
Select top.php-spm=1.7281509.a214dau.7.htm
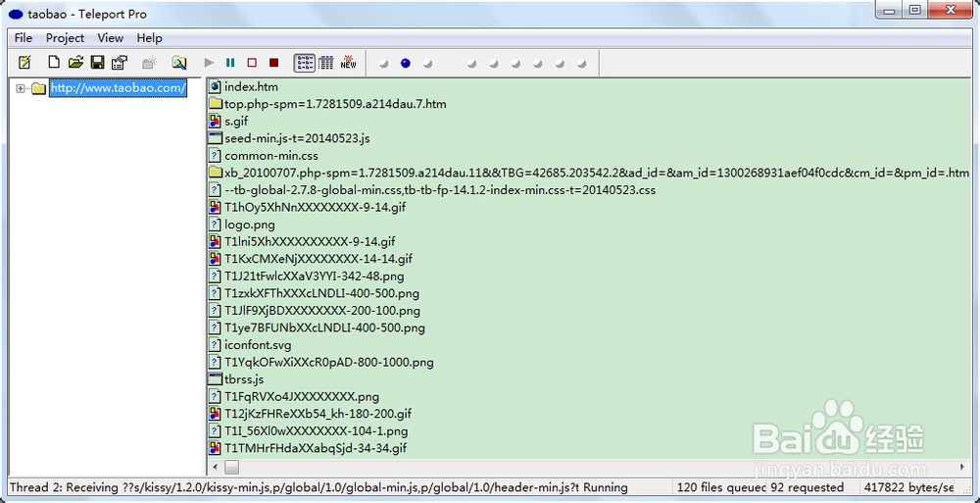(335, 104)
